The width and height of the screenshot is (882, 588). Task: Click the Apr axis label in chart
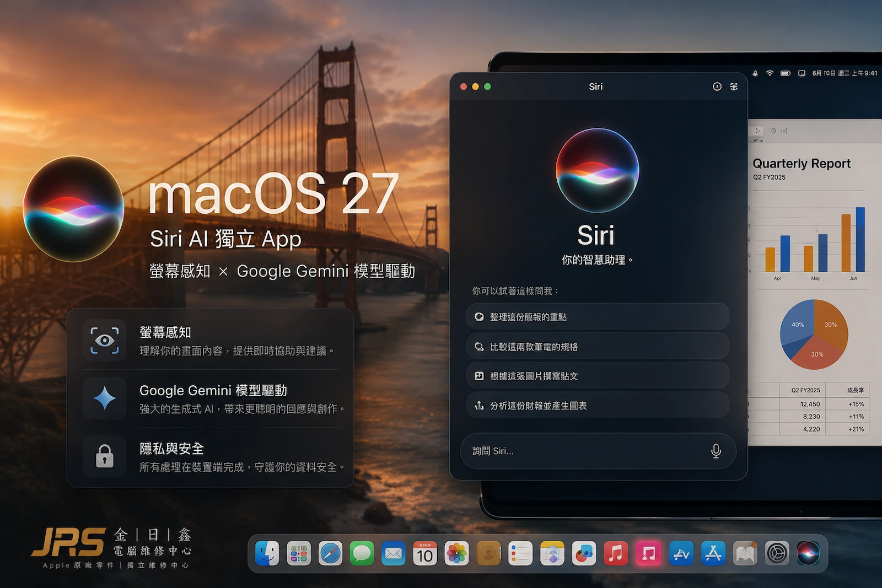click(777, 278)
